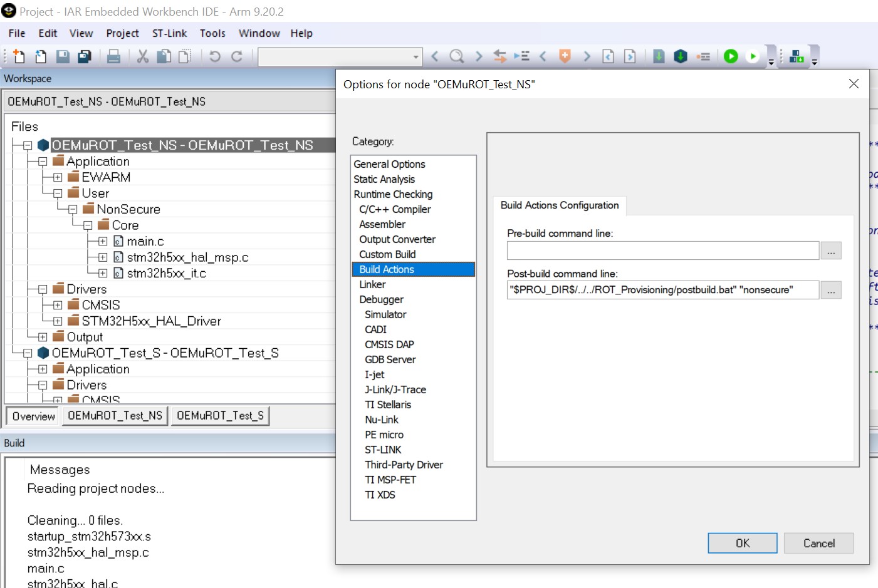Click the Download and Debug green icon
The image size is (878, 588).
[x=731, y=56]
